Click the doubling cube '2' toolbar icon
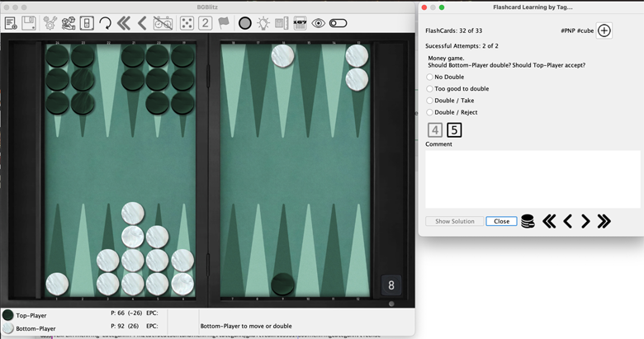Image resolution: width=644 pixels, height=339 pixels. point(206,23)
